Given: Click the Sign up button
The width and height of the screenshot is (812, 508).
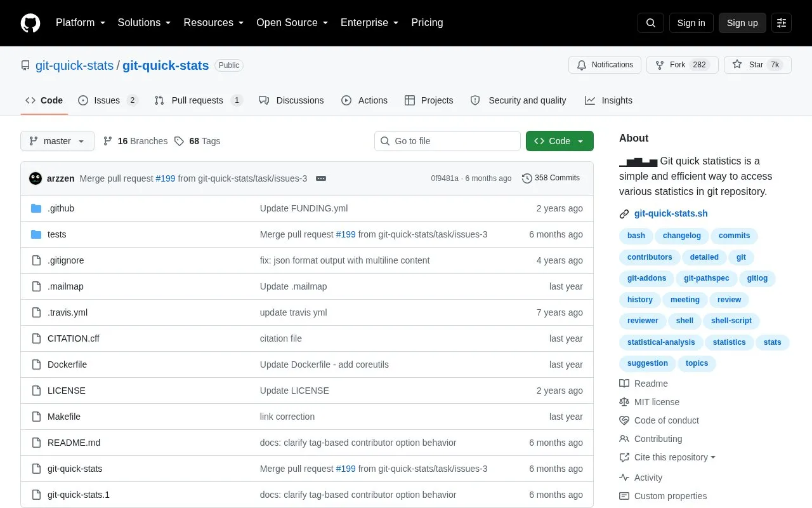Looking at the screenshot, I should pyautogui.click(x=742, y=23).
